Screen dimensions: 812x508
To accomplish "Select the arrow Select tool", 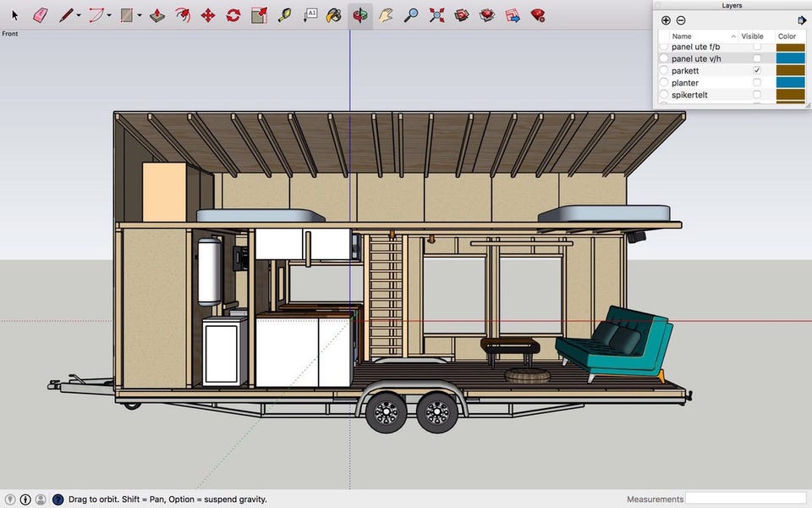I will coord(14,15).
